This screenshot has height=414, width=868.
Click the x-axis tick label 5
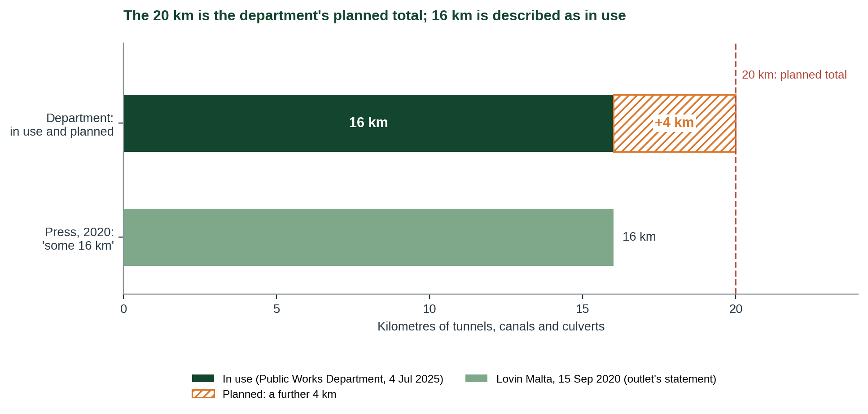pos(276,309)
